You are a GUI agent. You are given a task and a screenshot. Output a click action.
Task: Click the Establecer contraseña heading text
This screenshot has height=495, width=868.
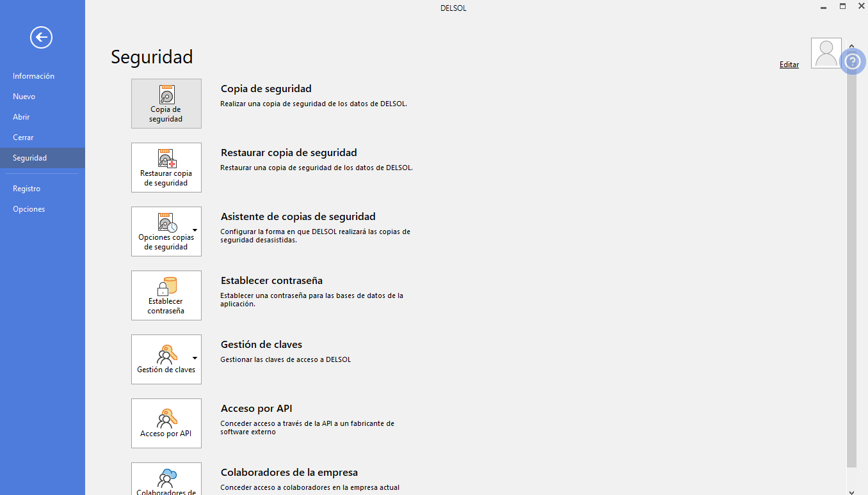tap(271, 281)
